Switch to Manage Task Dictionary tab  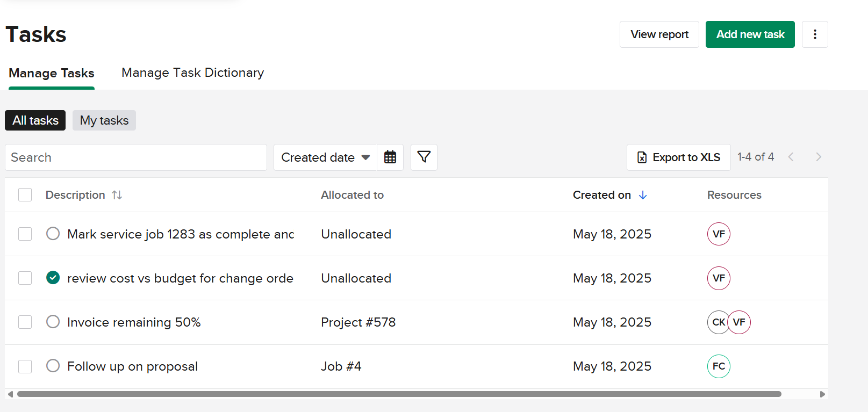pyautogui.click(x=192, y=73)
